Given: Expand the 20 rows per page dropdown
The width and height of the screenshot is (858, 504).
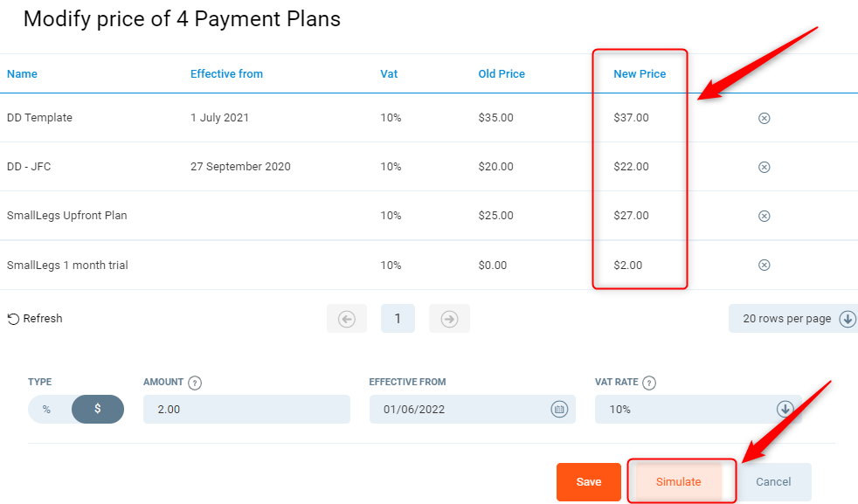Looking at the screenshot, I should click(847, 319).
